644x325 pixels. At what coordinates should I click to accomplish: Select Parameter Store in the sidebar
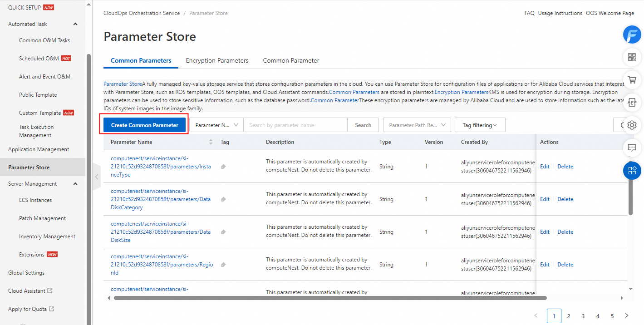click(x=43, y=167)
